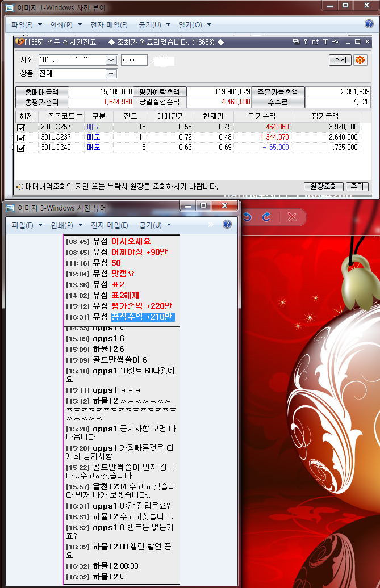Viewport: 380px width, 588px height.
Task: Click 평가손익 value -165,000
Action: [x=275, y=148]
